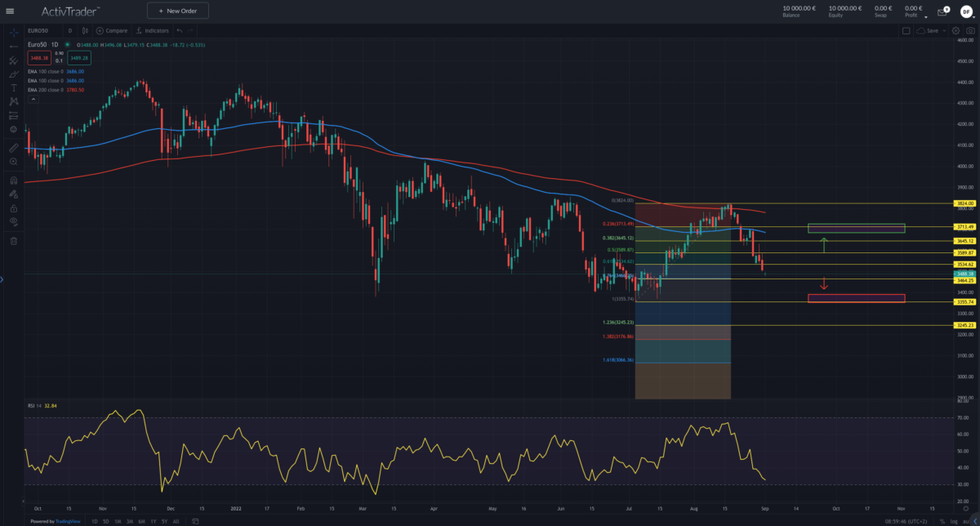
Task: Select the second EMA 100 legend entry
Action: pyautogui.click(x=56, y=81)
